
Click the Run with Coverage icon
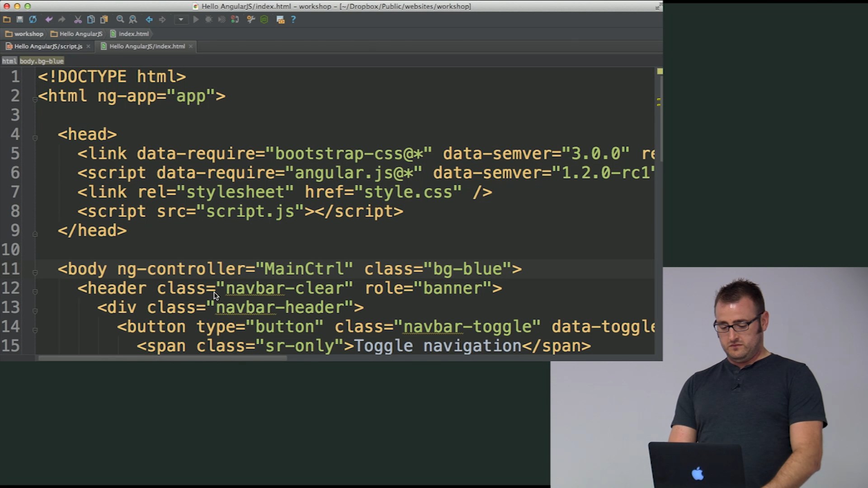222,19
